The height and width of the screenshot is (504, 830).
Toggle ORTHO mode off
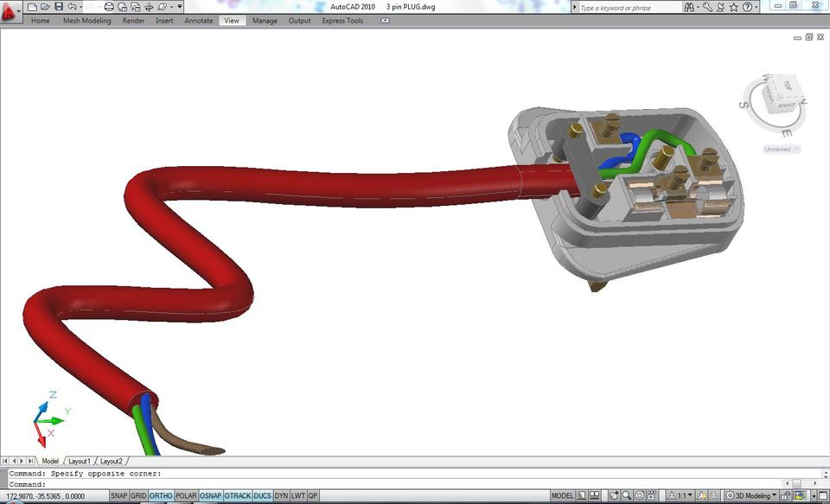(x=162, y=495)
